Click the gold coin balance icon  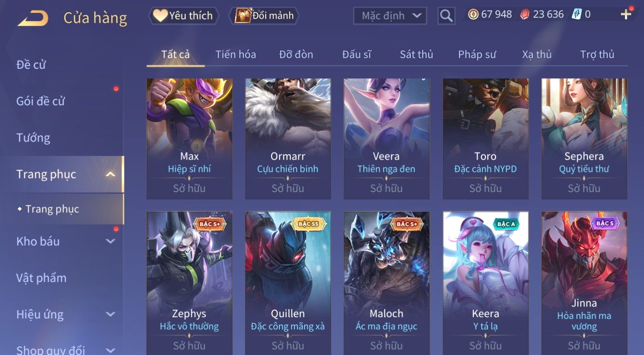tap(473, 15)
